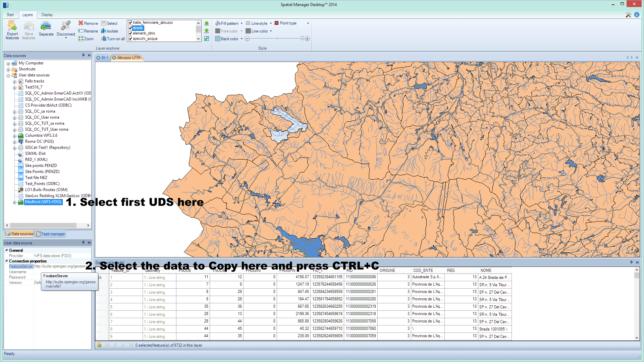Click export selected features icon in grid footer

pyautogui.click(x=99, y=345)
